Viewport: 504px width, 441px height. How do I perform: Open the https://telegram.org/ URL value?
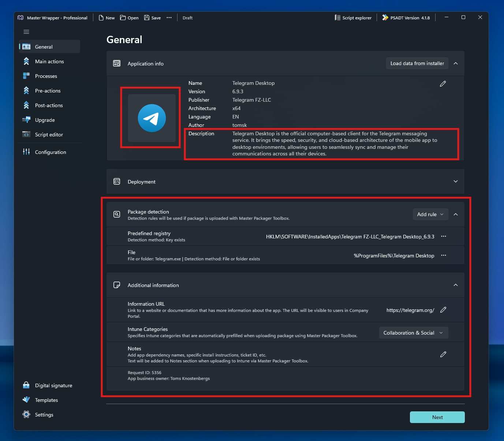[410, 310]
